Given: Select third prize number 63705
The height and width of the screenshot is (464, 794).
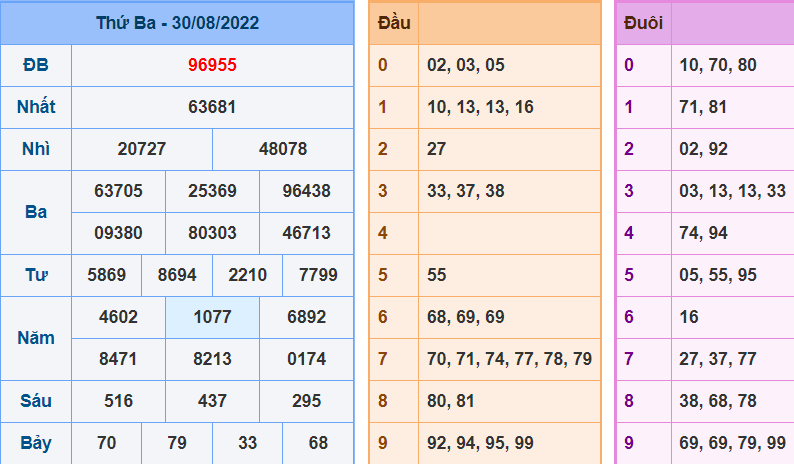Looking at the screenshot, I should tap(118, 191).
